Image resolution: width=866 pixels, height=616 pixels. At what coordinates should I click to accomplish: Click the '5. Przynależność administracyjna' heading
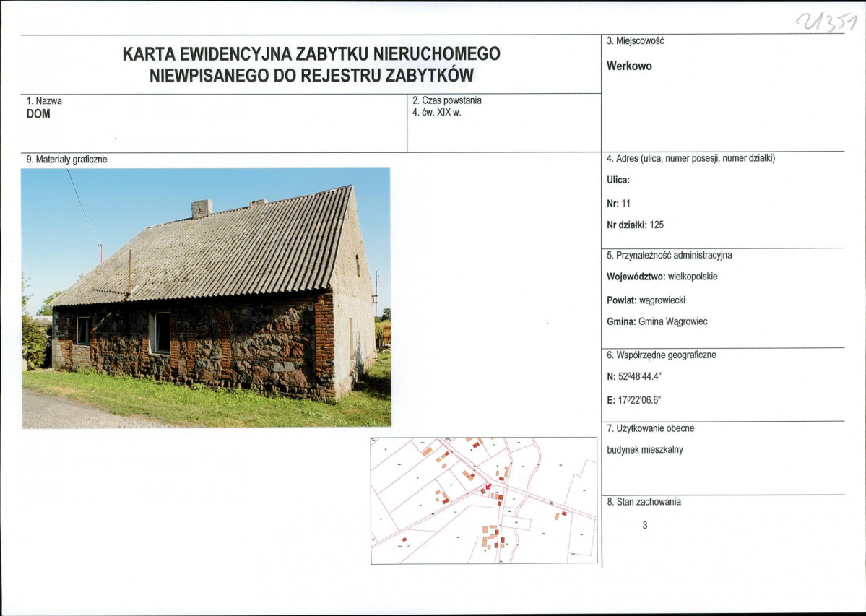(x=669, y=256)
